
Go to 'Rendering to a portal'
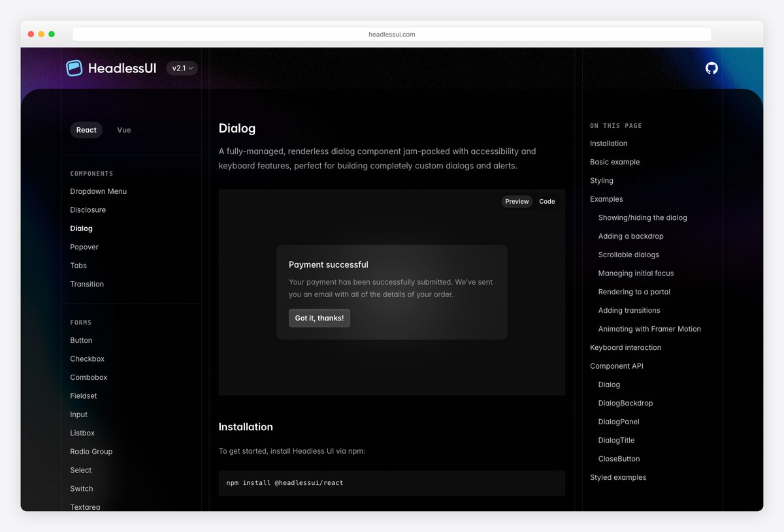pyautogui.click(x=634, y=292)
